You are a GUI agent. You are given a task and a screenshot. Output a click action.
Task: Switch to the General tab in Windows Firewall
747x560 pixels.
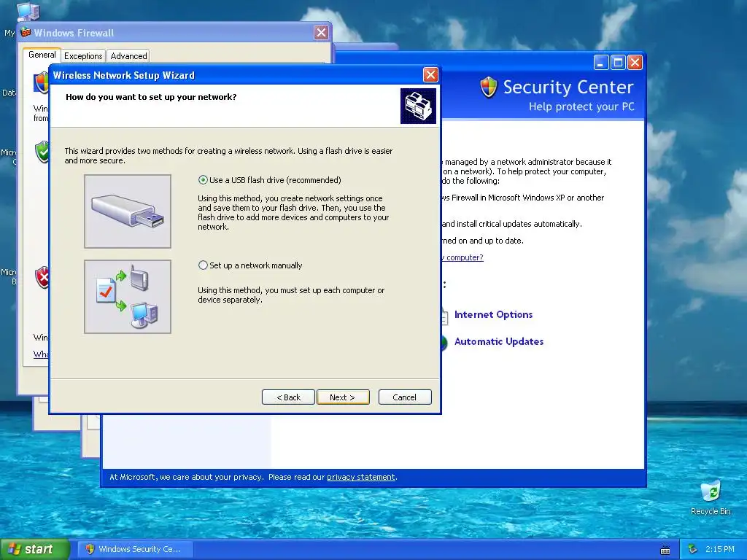click(42, 55)
